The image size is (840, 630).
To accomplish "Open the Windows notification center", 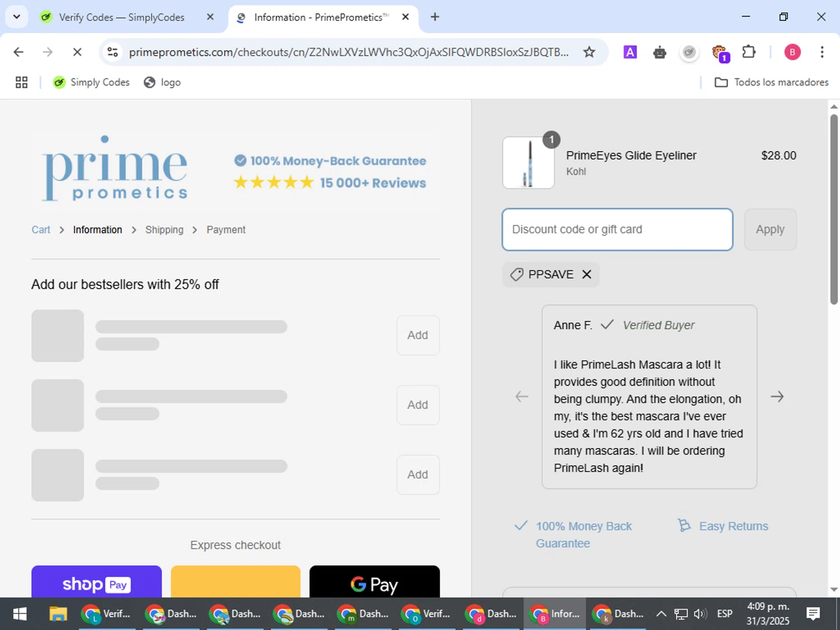I will pyautogui.click(x=813, y=614).
